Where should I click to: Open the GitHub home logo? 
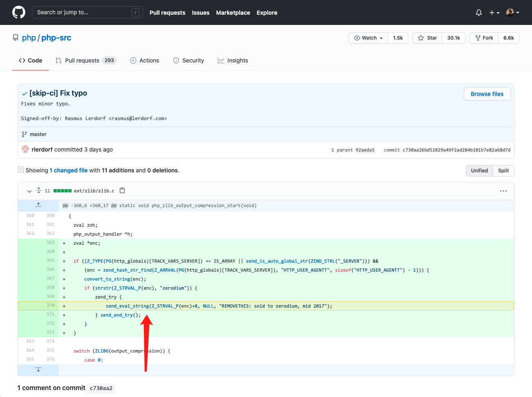point(19,12)
